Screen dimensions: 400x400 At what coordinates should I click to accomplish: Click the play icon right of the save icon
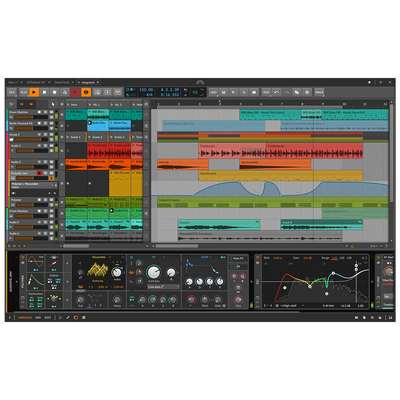click(233, 92)
